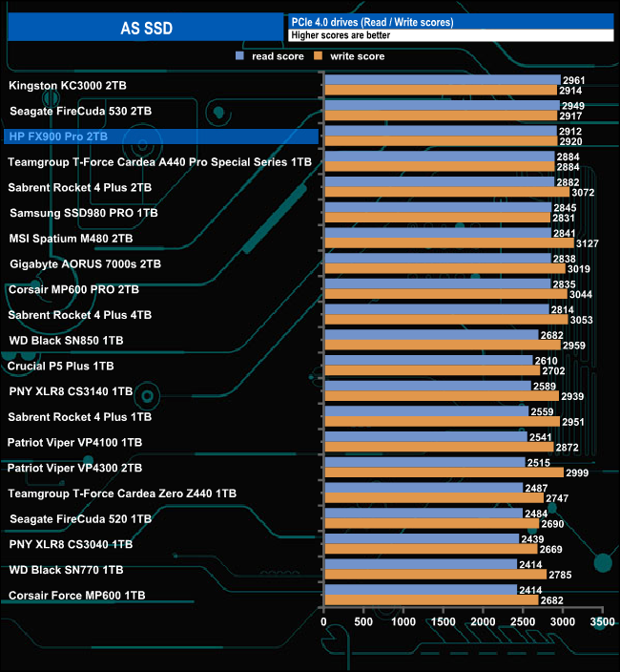
Task: Select the Samsung SSD980 PRO 1TB label
Action: [84, 213]
